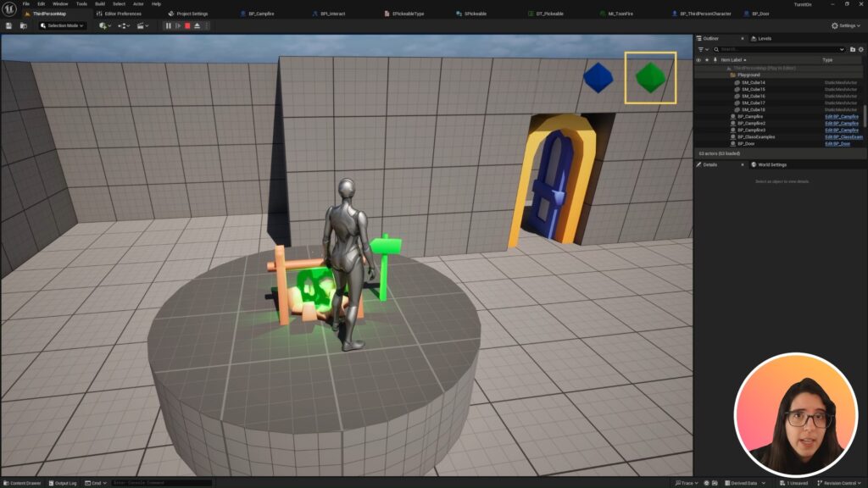
Task: Advance a single frame
Action: (178, 26)
